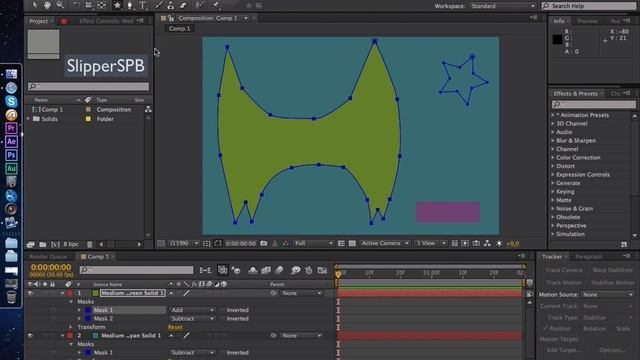Open Adobe Audition from the dock
The width and height of the screenshot is (640, 360).
tap(11, 169)
